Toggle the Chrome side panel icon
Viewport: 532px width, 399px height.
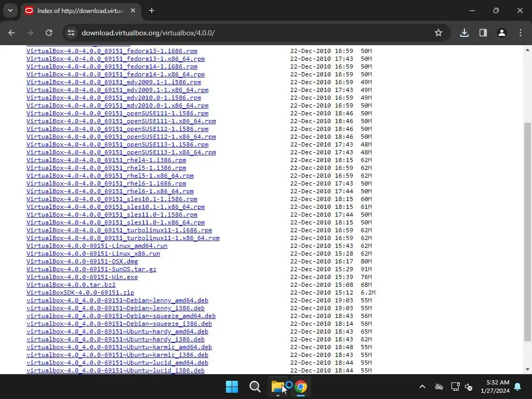click(483, 33)
